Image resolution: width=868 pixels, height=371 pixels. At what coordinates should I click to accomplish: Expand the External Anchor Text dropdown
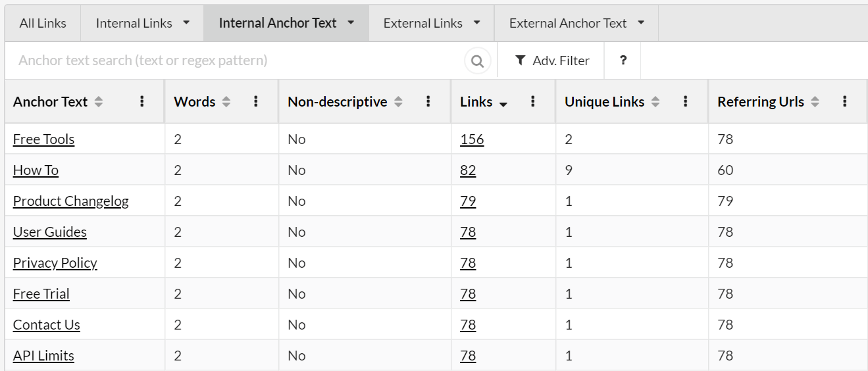tap(641, 23)
